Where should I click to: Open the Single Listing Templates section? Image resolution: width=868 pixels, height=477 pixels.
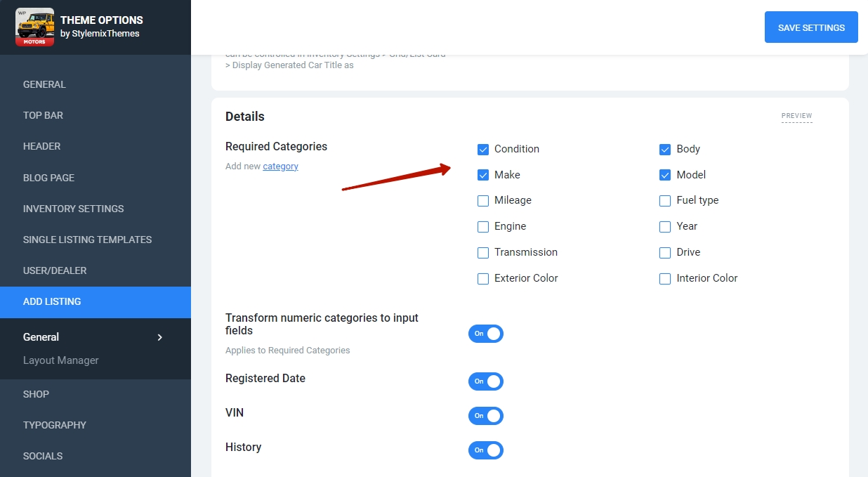click(x=87, y=240)
